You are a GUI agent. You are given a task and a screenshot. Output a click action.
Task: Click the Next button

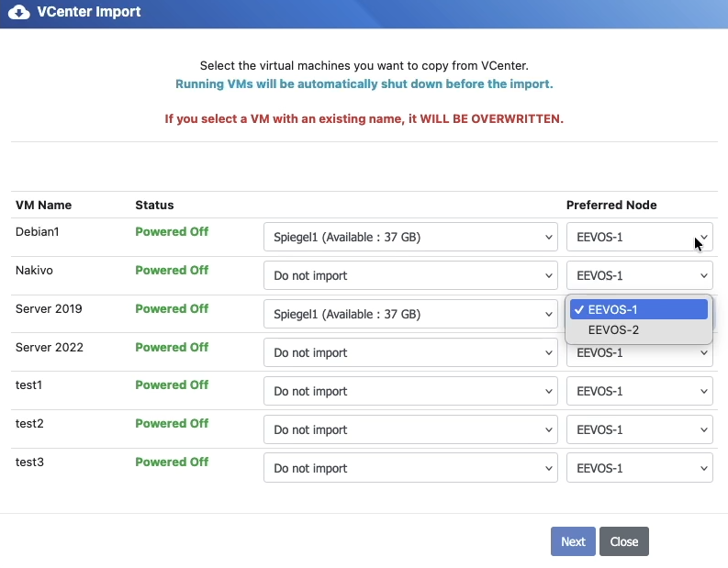573,541
